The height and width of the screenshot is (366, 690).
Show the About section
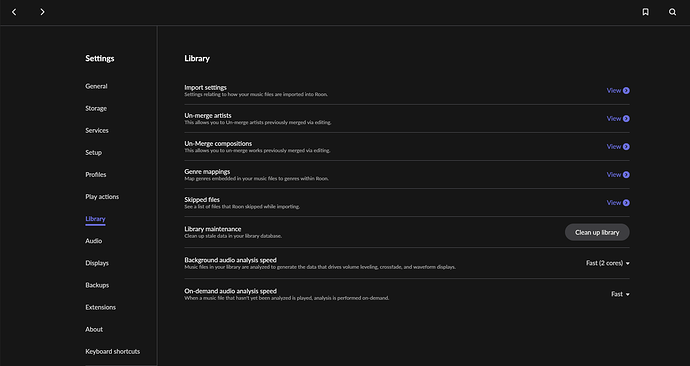click(x=94, y=329)
